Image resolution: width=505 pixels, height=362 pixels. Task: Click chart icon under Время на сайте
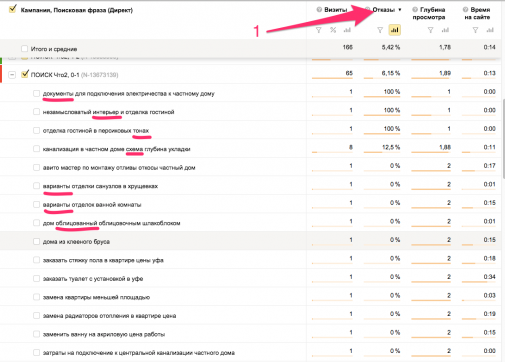coord(490,30)
